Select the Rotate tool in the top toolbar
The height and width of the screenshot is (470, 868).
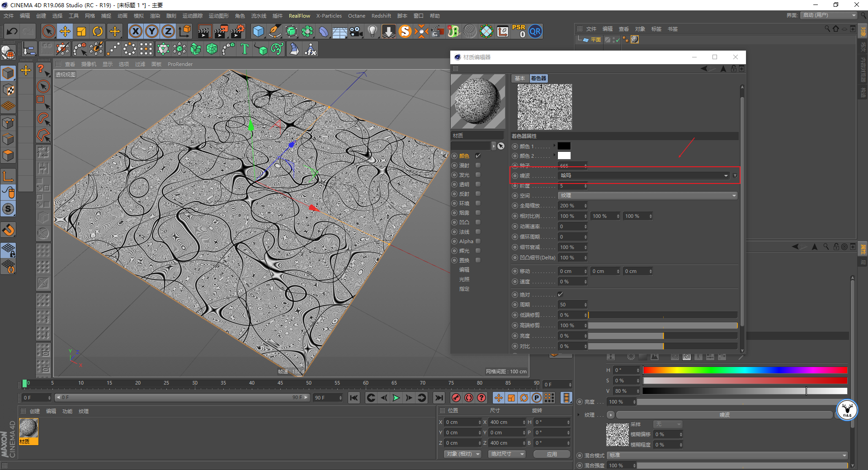(x=98, y=31)
